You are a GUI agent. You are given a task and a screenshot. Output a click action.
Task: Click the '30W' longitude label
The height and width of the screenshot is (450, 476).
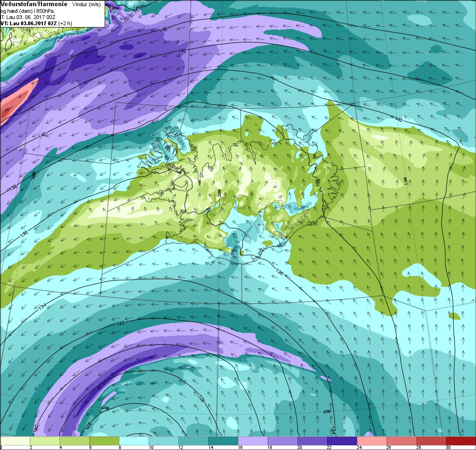(x=34, y=175)
